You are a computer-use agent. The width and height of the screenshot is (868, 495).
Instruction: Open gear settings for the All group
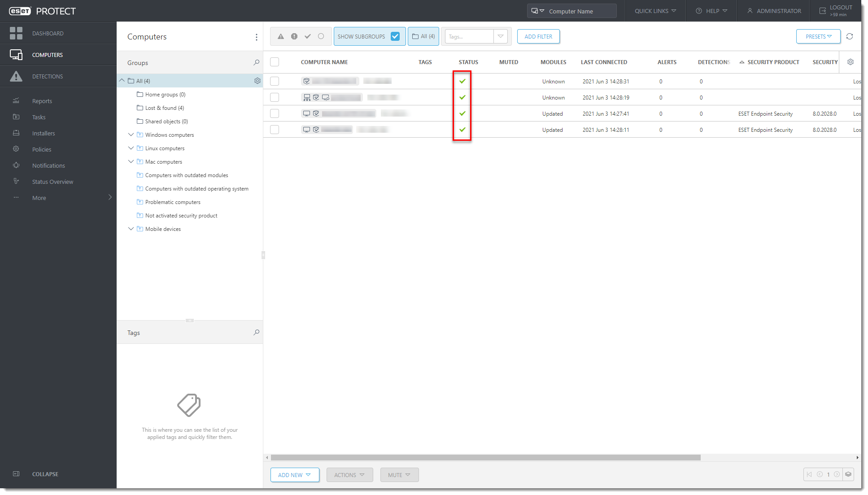(x=257, y=81)
